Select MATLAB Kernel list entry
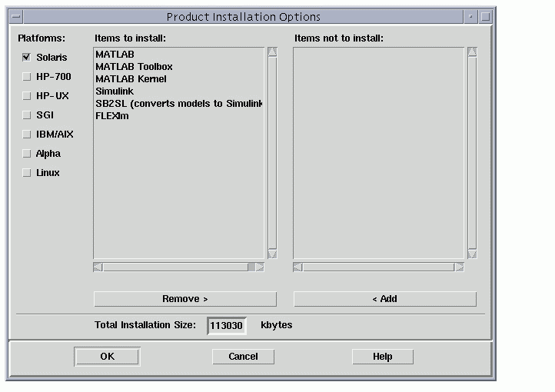 pyautogui.click(x=179, y=79)
